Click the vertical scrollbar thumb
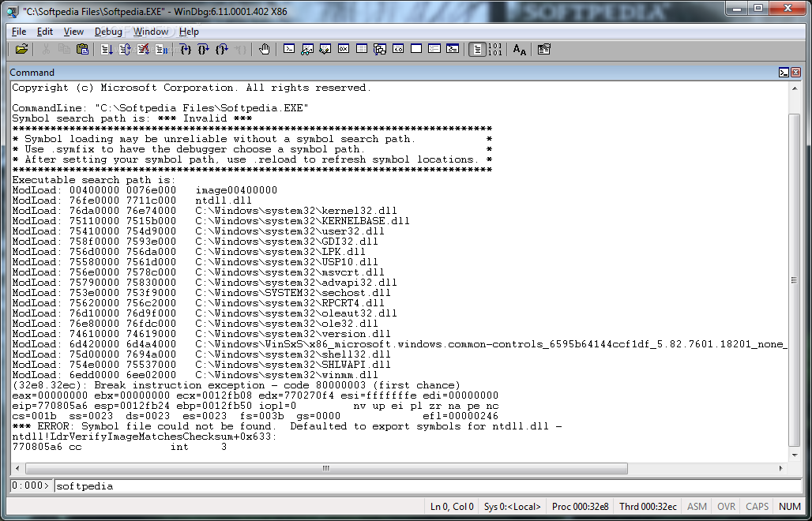 795,280
